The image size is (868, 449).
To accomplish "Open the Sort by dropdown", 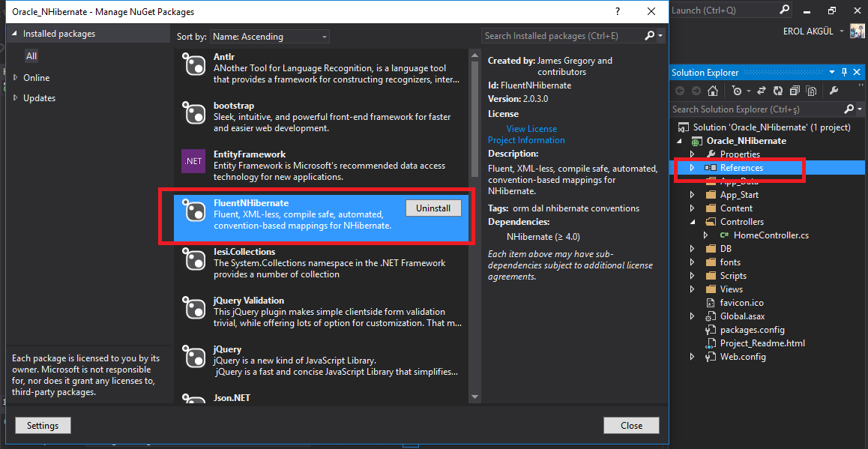I will click(x=269, y=37).
